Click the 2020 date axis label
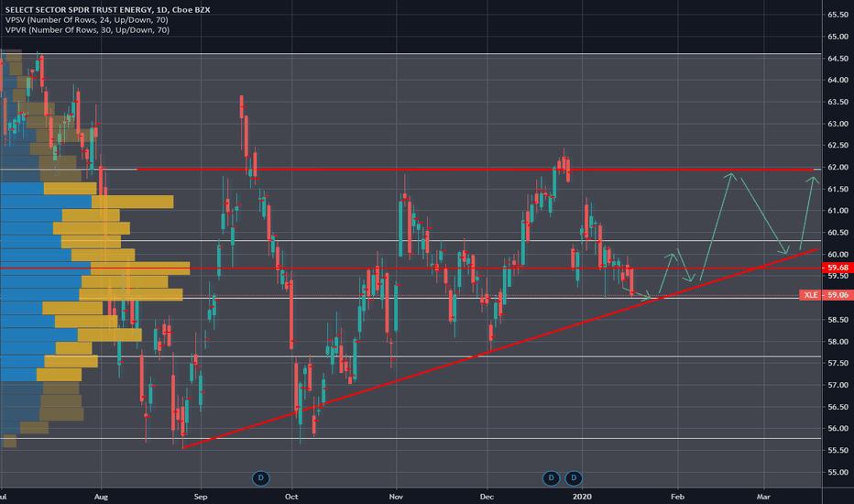 coord(582,497)
